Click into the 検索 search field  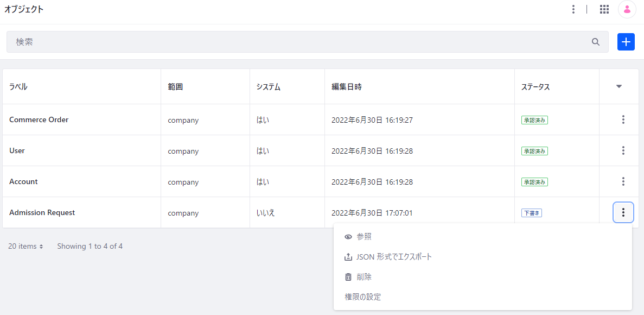tap(298, 42)
